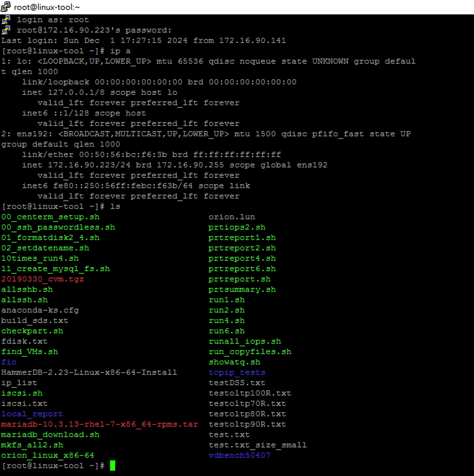Click the file name prtreport4.sh
The width and height of the screenshot is (474, 476).
242,258
